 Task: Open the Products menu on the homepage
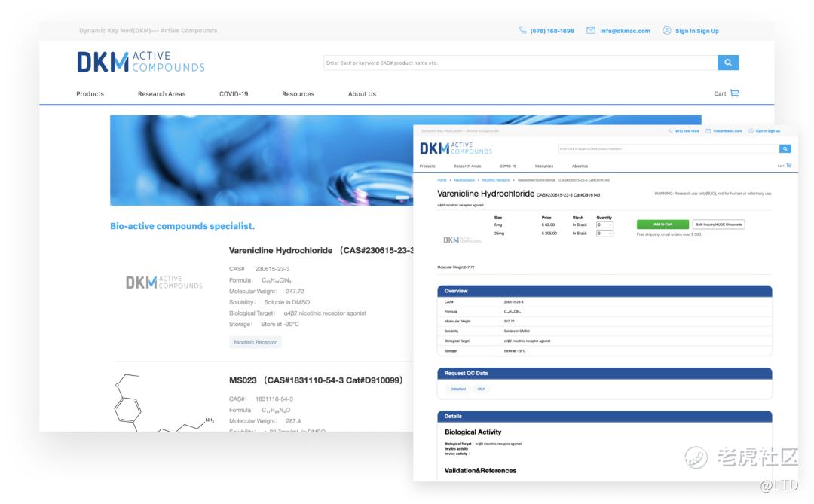click(90, 94)
